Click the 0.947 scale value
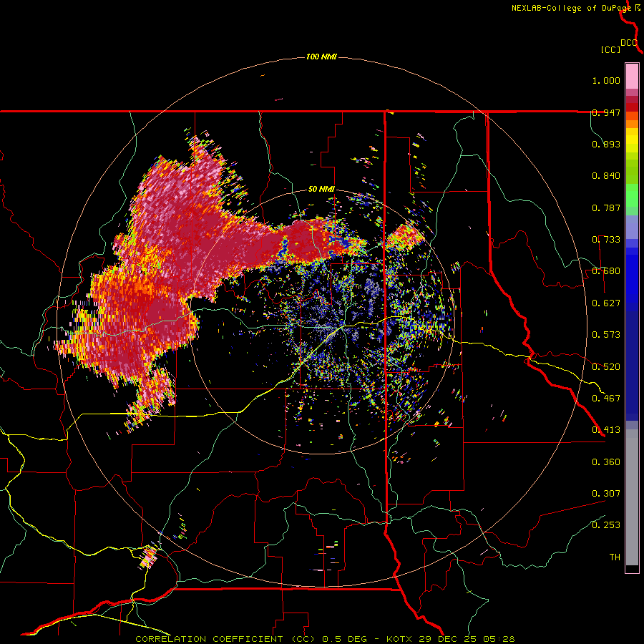The height and width of the screenshot is (644, 644). pos(606,112)
